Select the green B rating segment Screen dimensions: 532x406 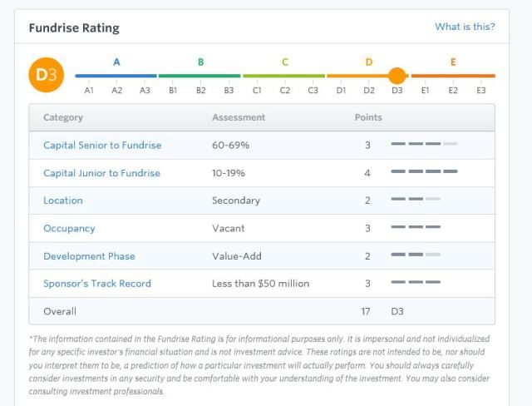click(200, 75)
